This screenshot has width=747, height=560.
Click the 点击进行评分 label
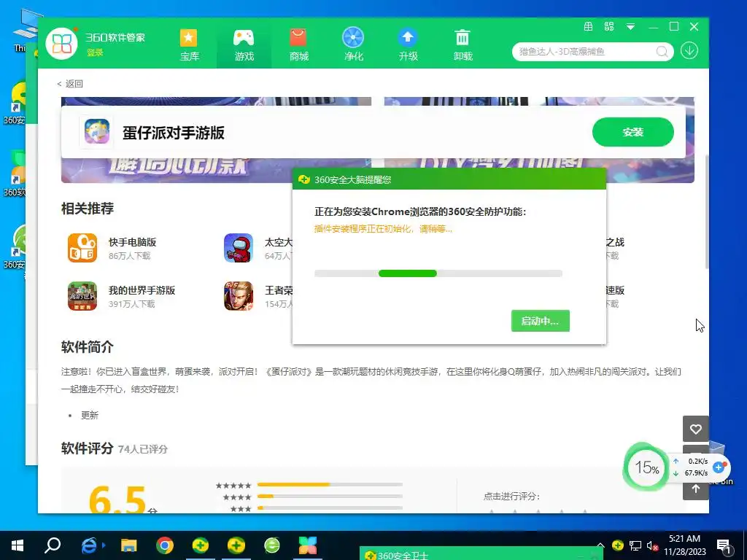511,496
